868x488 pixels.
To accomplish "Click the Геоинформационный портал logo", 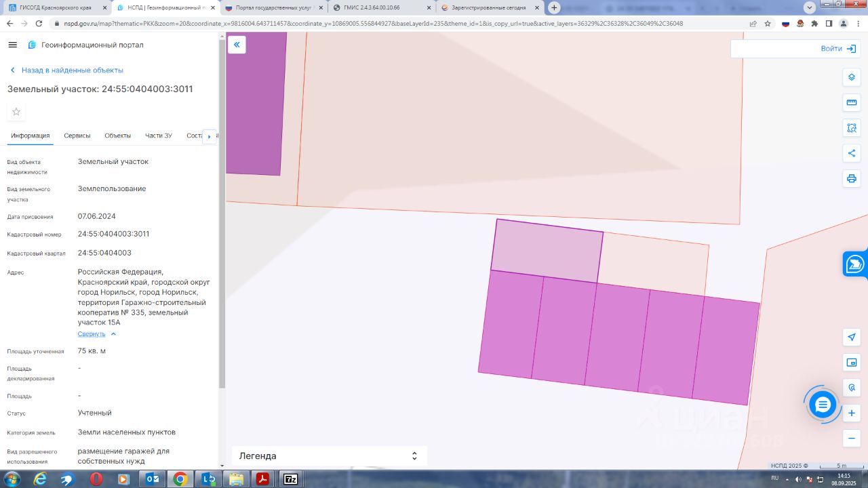I will [85, 45].
